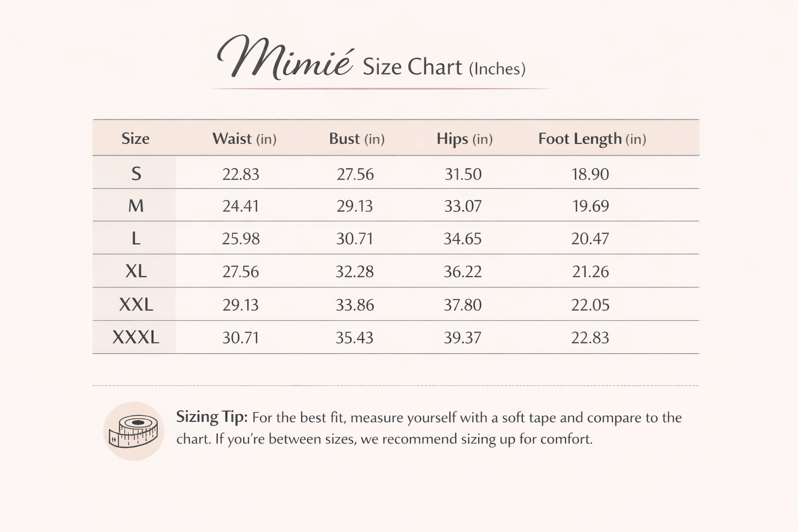Click foot length value 18.90
The image size is (798, 532).
[x=590, y=174]
